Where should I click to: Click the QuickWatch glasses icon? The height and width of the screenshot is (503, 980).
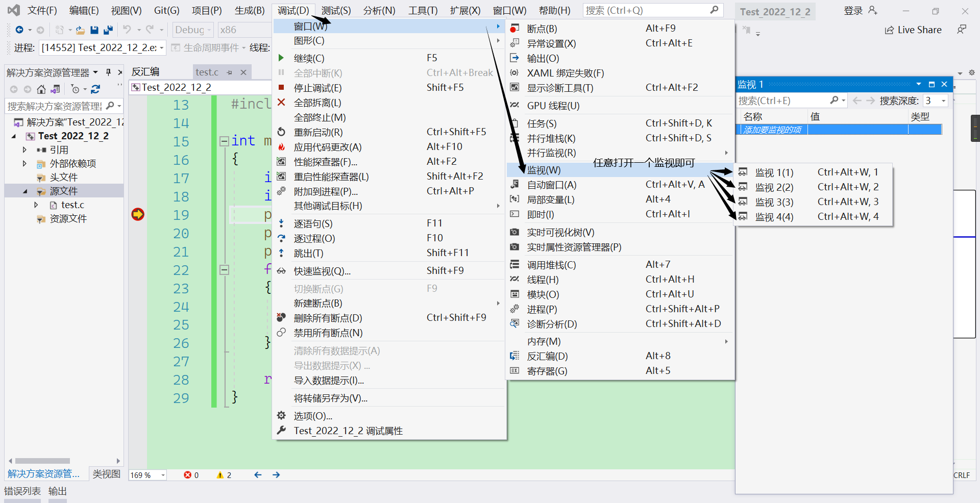tap(281, 271)
